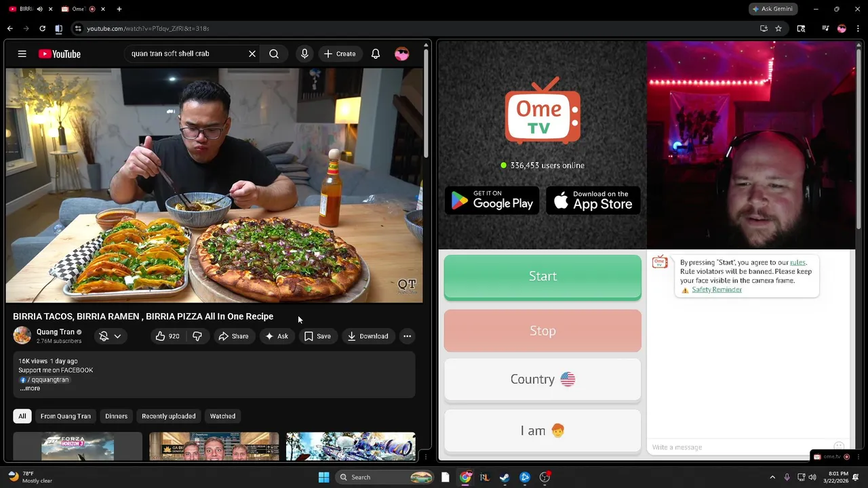Like the video with 920 likes

coord(167,336)
